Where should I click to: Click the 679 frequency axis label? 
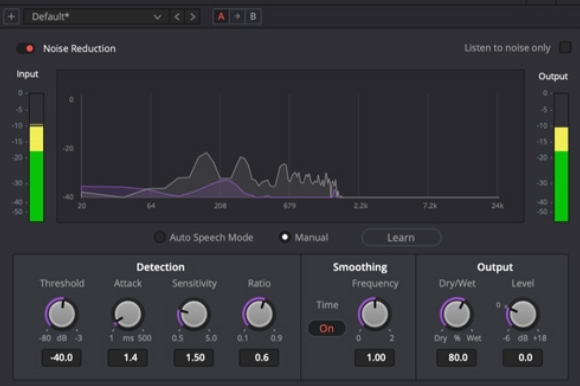click(290, 206)
